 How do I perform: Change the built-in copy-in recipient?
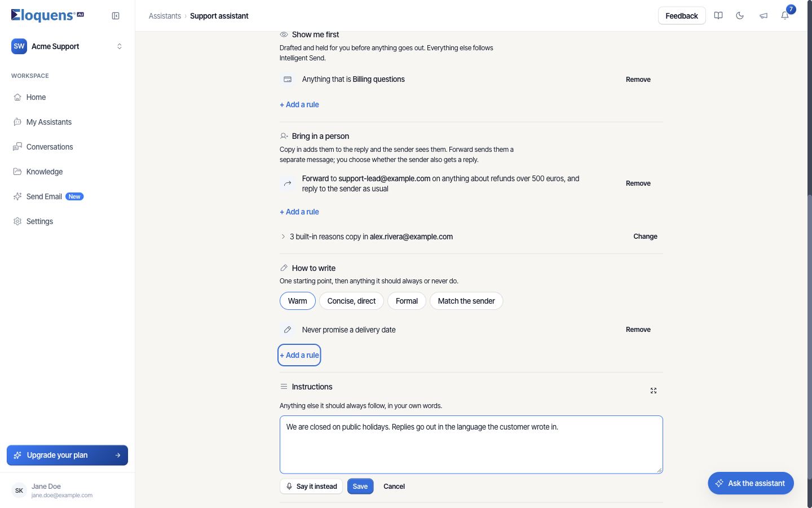(645, 237)
